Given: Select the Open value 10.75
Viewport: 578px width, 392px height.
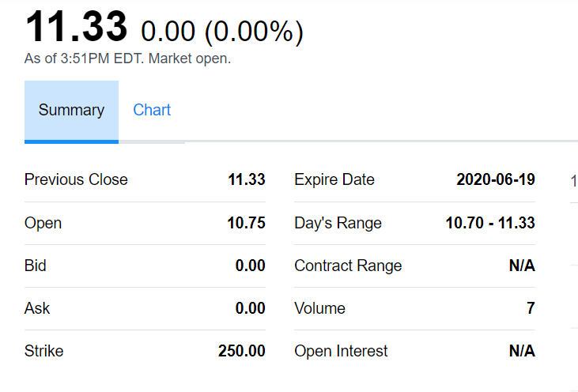Looking at the screenshot, I should click(246, 223).
